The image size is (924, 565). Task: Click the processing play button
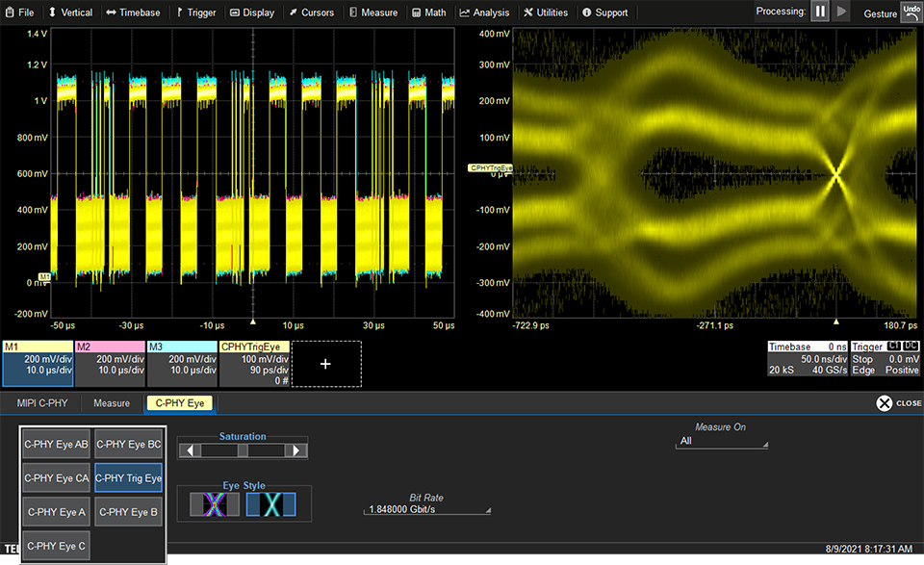(x=843, y=12)
